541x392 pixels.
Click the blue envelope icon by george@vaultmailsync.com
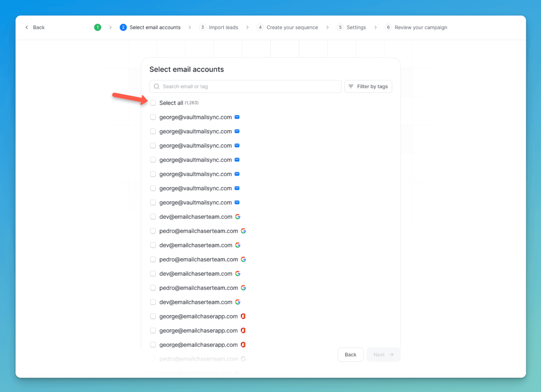click(x=237, y=117)
